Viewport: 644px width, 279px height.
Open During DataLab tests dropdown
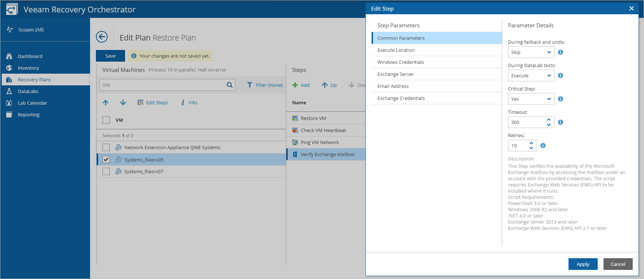pyautogui.click(x=531, y=75)
